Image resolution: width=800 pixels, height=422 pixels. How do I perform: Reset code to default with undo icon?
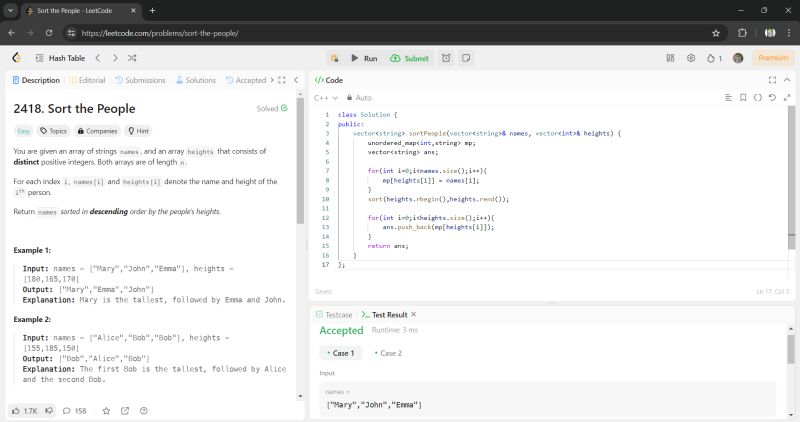(x=773, y=98)
